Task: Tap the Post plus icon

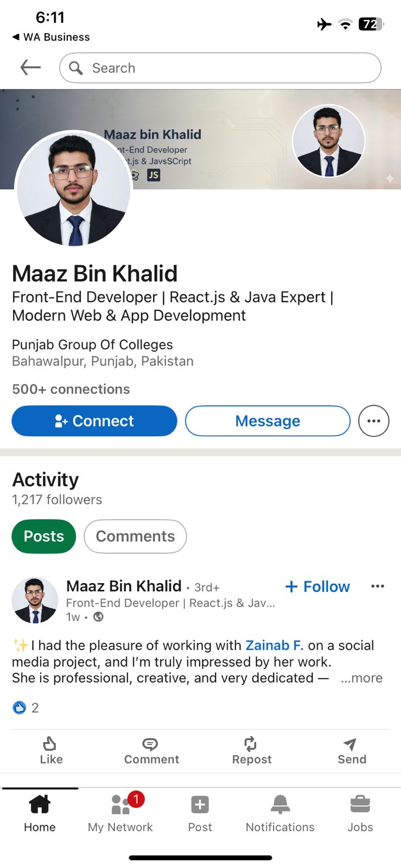Action: pos(200,805)
